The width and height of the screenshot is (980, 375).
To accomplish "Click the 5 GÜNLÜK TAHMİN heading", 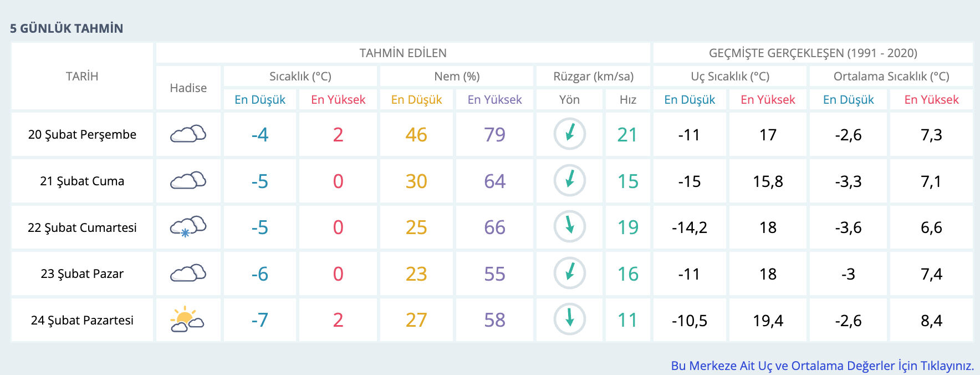I will pyautogui.click(x=67, y=28).
